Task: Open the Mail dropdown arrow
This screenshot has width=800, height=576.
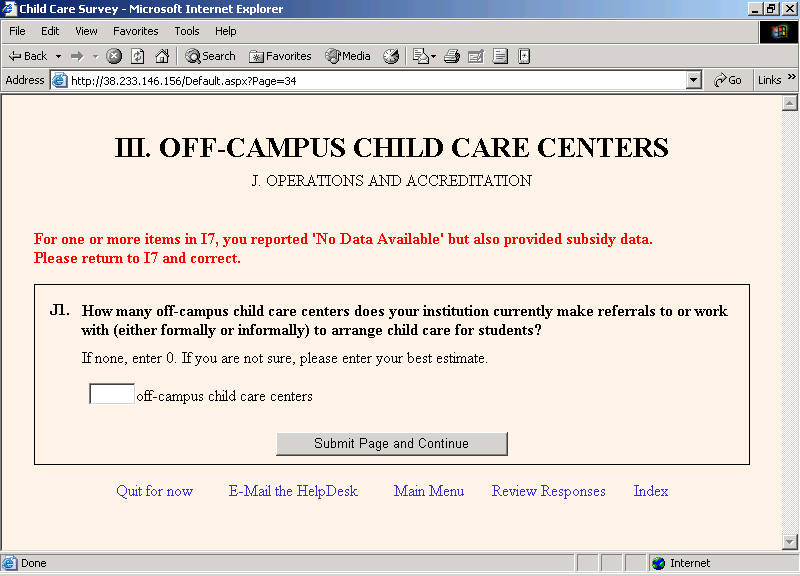Action: 434,56
